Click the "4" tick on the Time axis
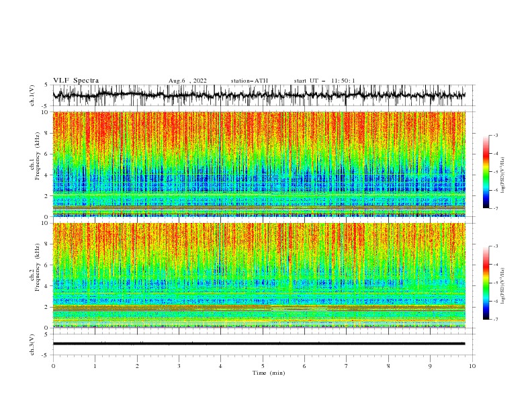The image size is (532, 411). (x=220, y=366)
